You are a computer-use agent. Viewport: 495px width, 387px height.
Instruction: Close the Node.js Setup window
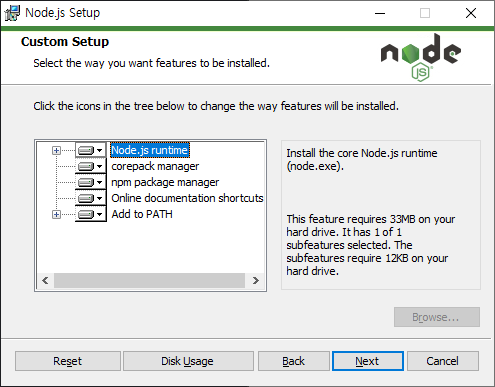click(471, 13)
